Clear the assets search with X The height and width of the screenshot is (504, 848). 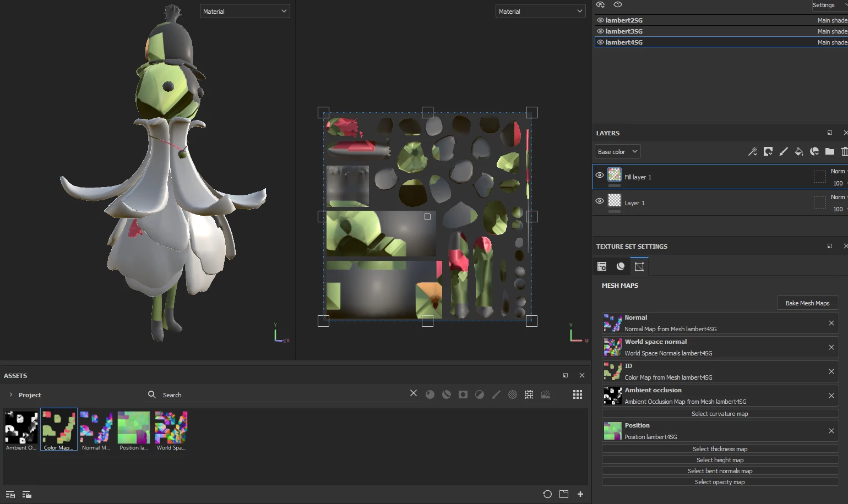pos(414,393)
